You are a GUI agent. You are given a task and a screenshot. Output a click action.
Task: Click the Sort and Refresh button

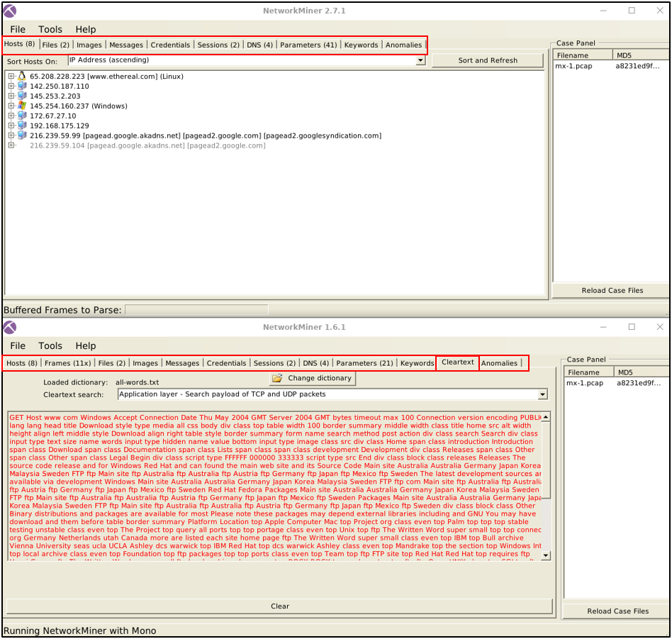pos(488,60)
